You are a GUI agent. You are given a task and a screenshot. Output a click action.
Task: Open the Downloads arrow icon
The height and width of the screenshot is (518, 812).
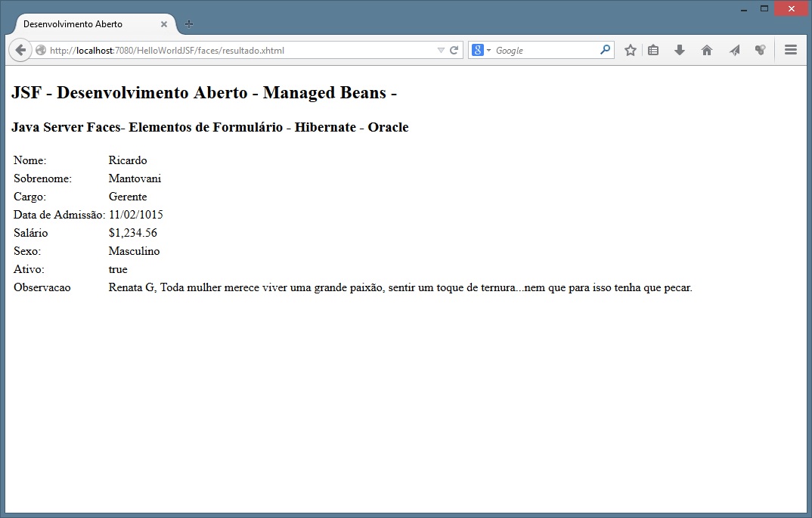click(x=679, y=50)
